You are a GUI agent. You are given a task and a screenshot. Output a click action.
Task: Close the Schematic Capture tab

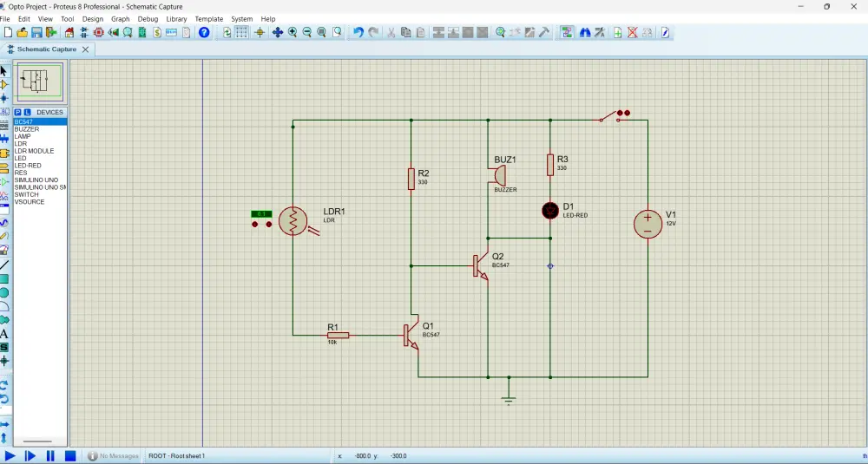coord(85,49)
